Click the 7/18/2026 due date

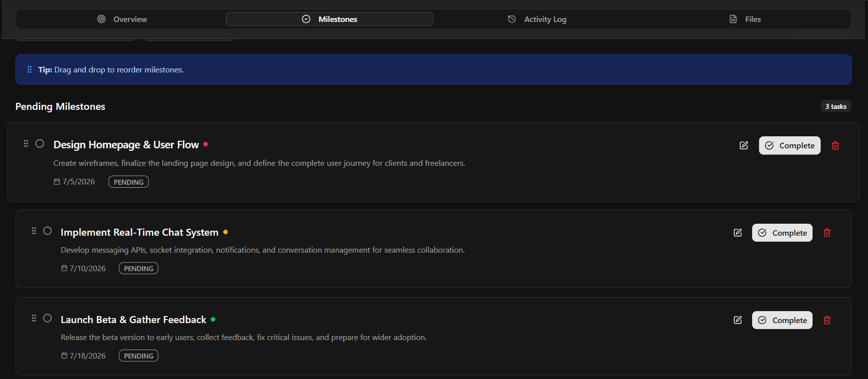pos(87,356)
